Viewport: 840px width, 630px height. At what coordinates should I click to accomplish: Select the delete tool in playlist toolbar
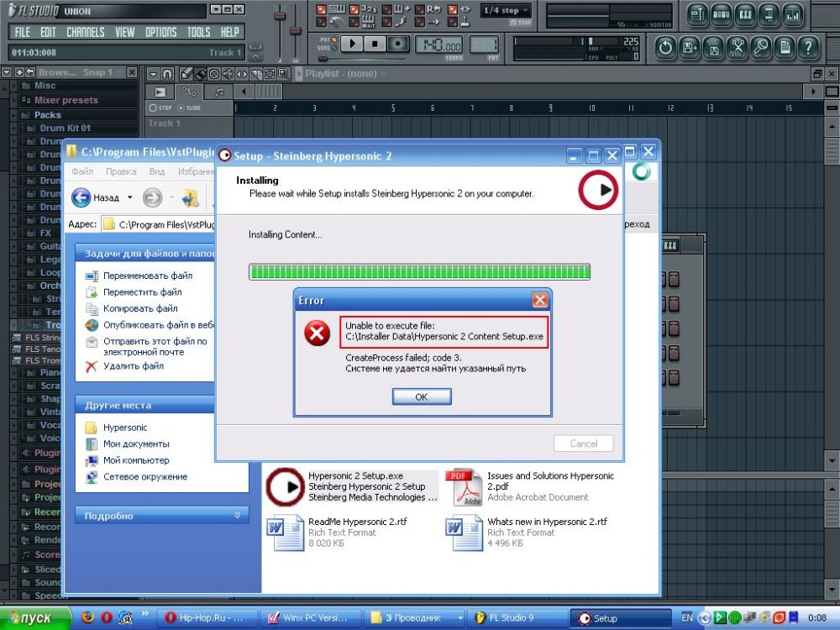[213, 73]
